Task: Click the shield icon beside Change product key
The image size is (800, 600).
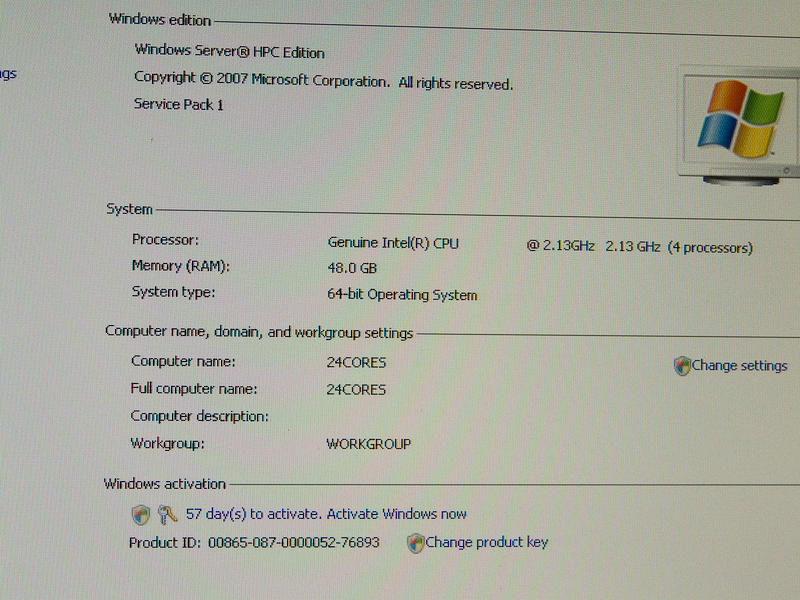Action: tap(416, 543)
